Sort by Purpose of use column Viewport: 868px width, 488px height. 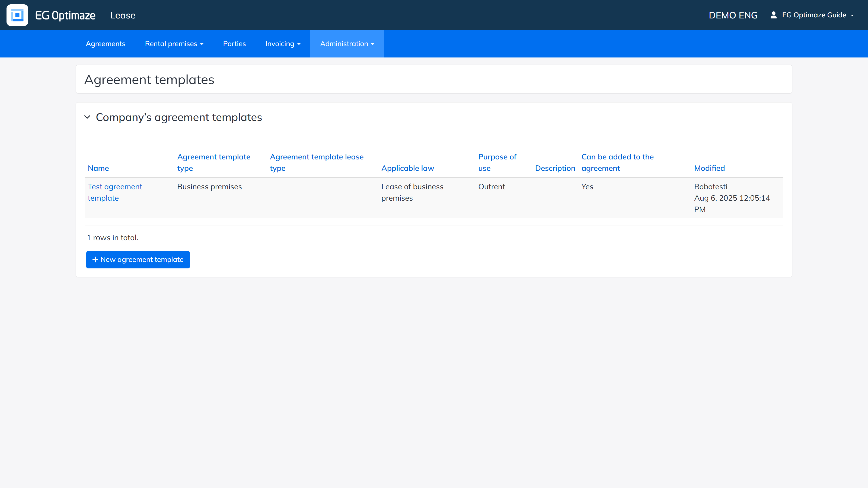497,162
